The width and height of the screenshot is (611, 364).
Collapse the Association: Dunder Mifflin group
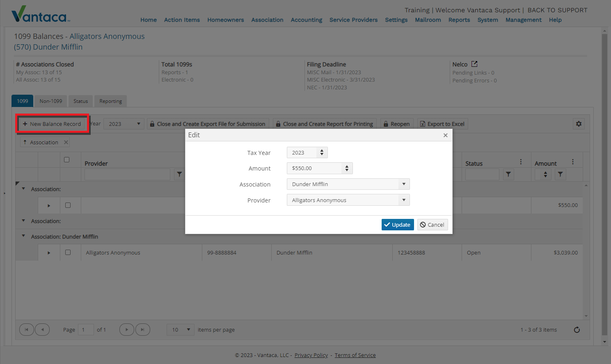coord(23,236)
